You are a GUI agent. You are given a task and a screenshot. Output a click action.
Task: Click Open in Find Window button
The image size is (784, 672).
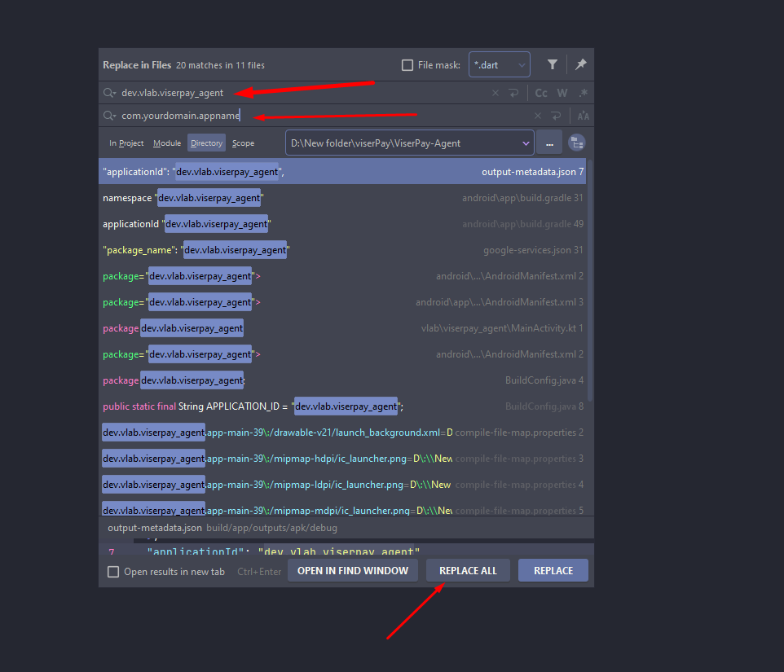tap(353, 571)
